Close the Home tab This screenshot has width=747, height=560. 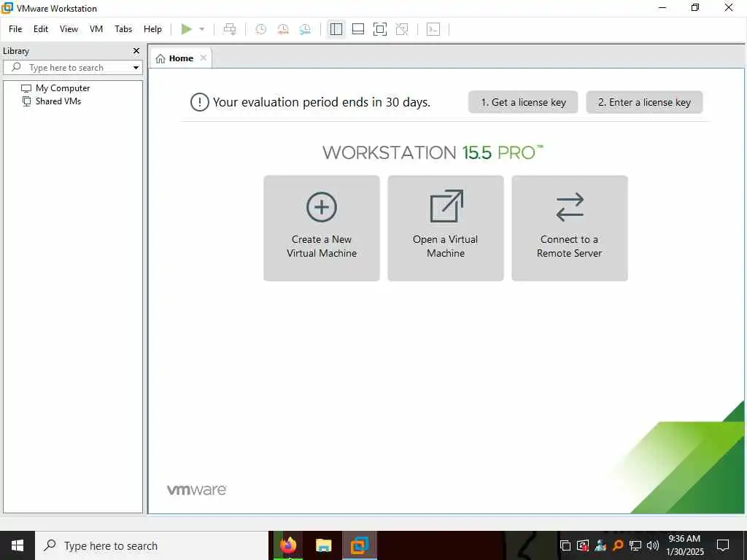pyautogui.click(x=204, y=58)
